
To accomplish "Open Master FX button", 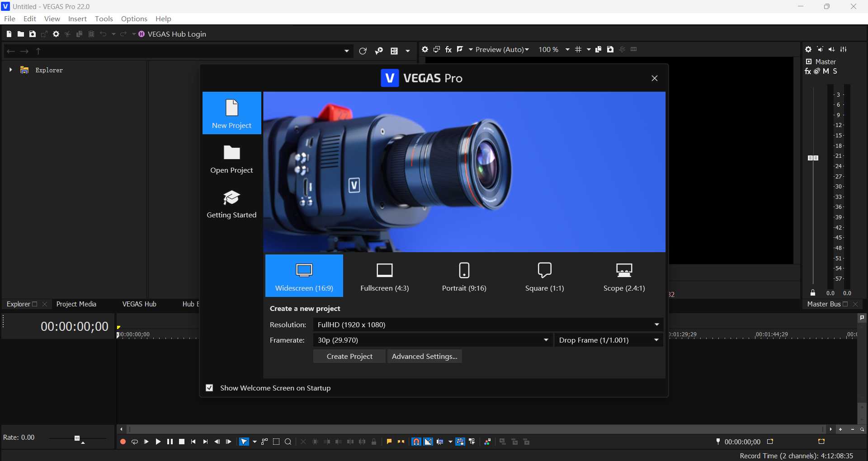I will pyautogui.click(x=808, y=71).
